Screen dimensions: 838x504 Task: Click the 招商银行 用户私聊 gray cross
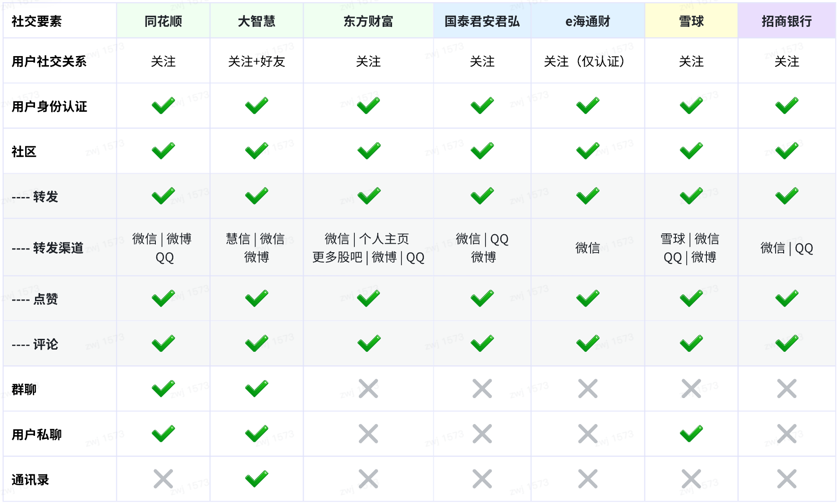pos(787,434)
